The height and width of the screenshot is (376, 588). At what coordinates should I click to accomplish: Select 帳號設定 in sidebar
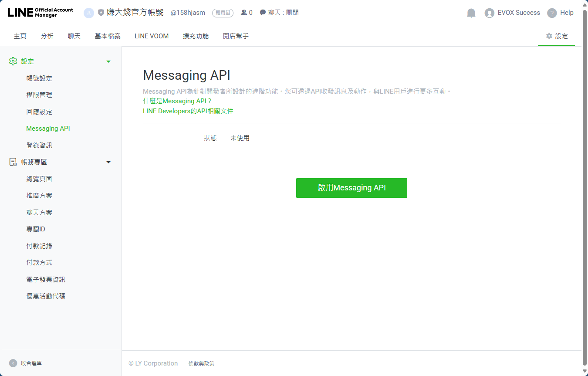click(39, 78)
